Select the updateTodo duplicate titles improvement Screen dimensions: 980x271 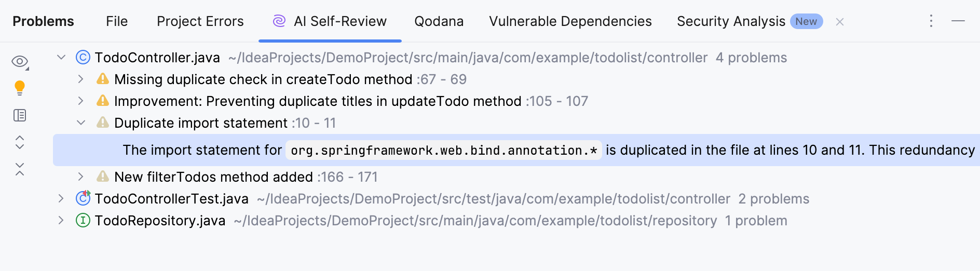(x=317, y=101)
